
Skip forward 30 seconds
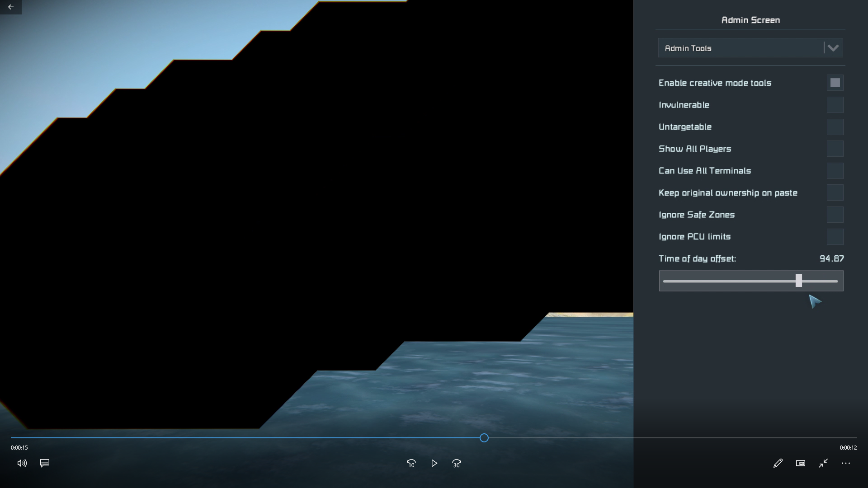(x=457, y=463)
